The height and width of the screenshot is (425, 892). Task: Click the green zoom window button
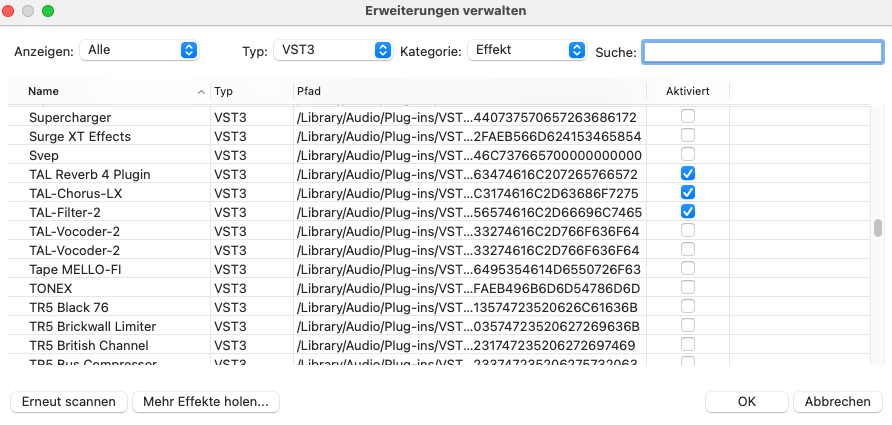point(48,11)
